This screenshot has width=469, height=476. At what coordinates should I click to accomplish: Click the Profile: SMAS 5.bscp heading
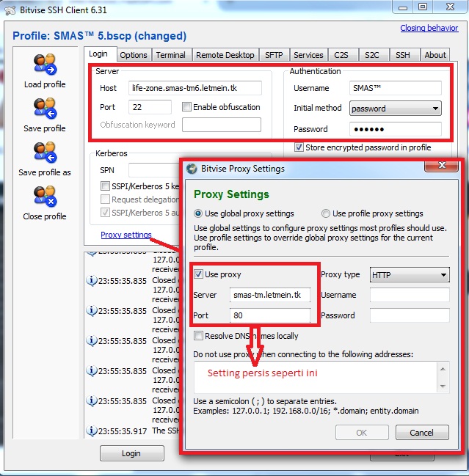pos(99,36)
